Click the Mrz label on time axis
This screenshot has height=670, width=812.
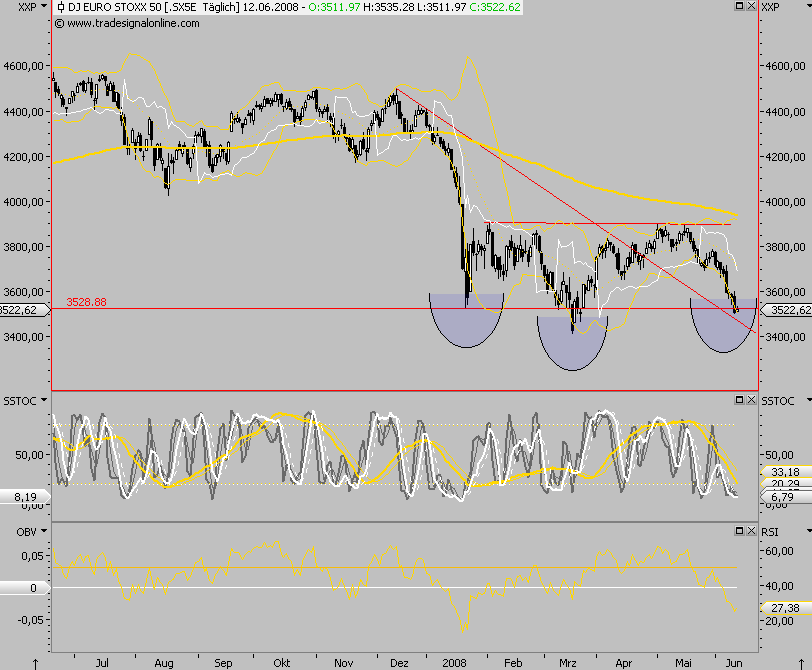pyautogui.click(x=568, y=663)
